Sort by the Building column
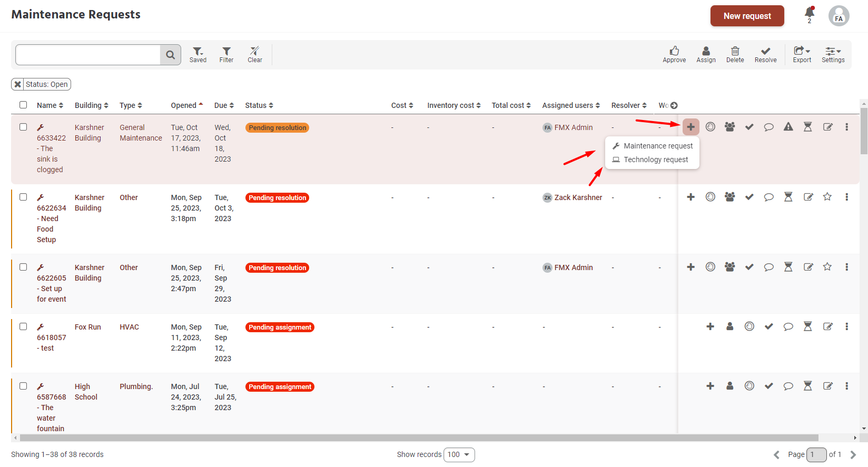 point(92,105)
